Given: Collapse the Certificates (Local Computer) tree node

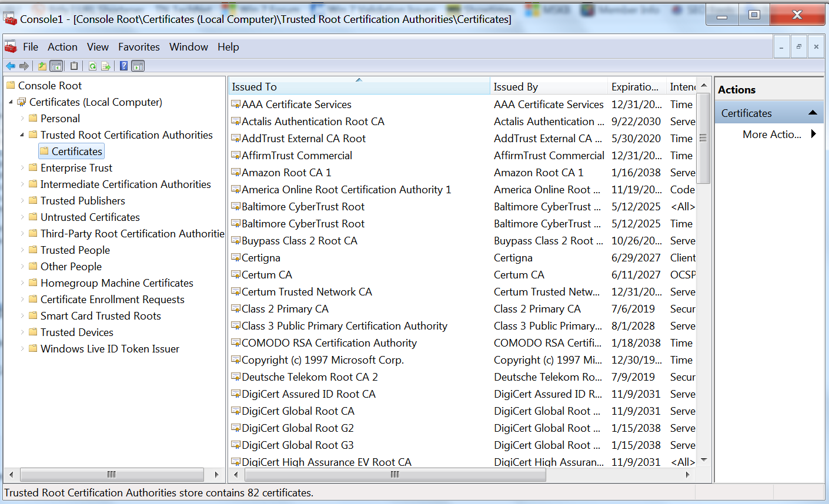Looking at the screenshot, I should tap(11, 102).
